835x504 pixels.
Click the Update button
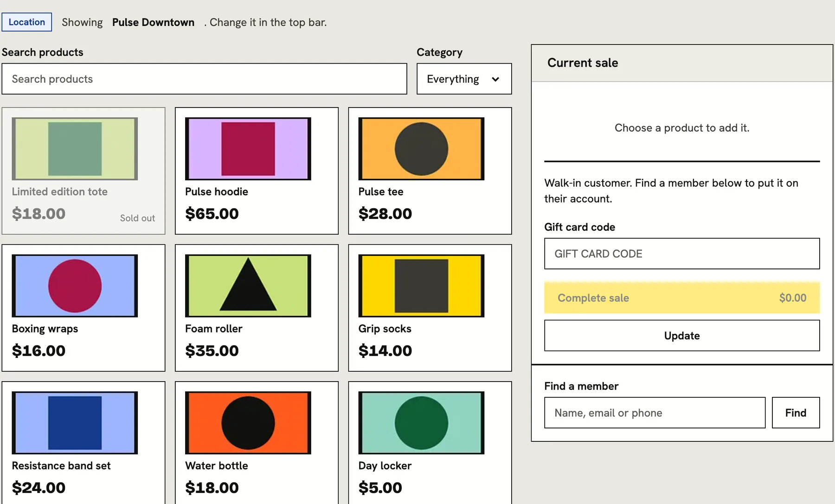coord(682,336)
